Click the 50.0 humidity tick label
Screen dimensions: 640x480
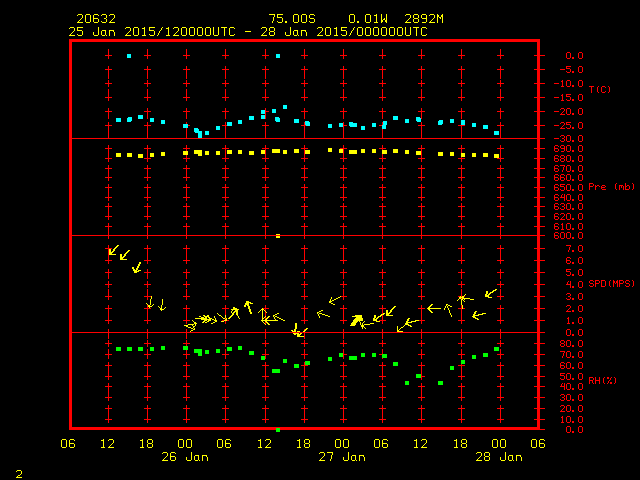click(x=571, y=376)
